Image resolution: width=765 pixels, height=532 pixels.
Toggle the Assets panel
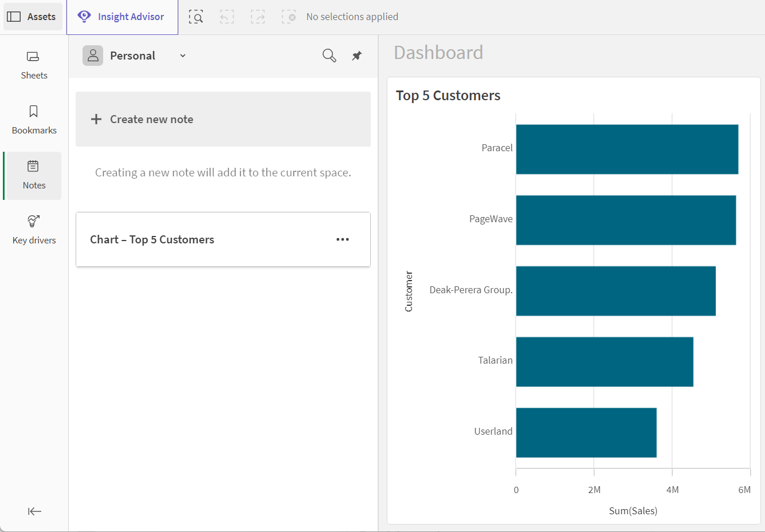coord(32,17)
